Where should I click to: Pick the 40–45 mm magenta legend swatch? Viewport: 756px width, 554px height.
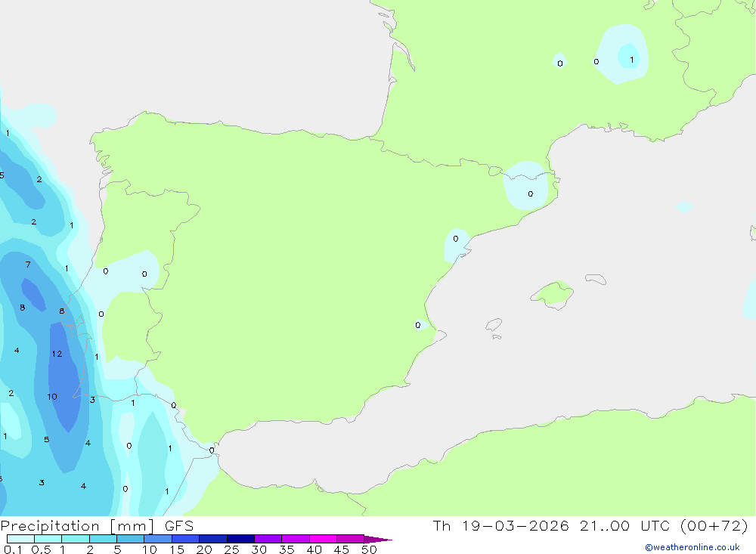[323, 539]
